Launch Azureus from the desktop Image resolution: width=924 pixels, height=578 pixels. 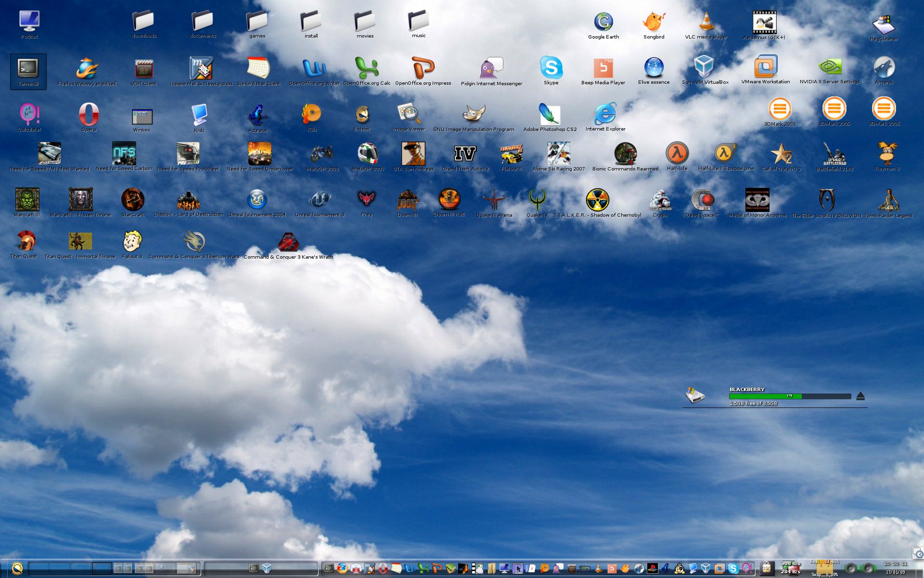[x=258, y=118]
